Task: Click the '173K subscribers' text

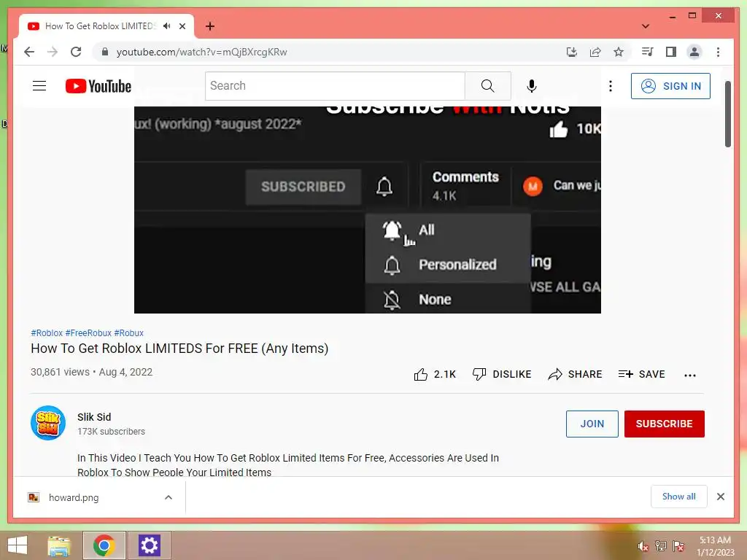Action: (x=111, y=432)
